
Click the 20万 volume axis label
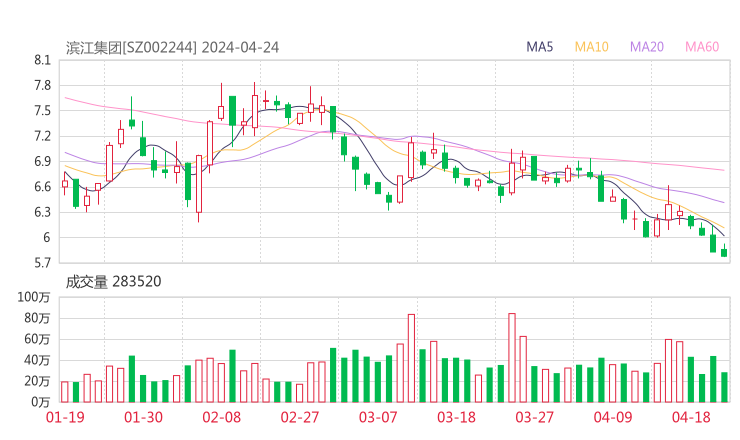pos(37,381)
